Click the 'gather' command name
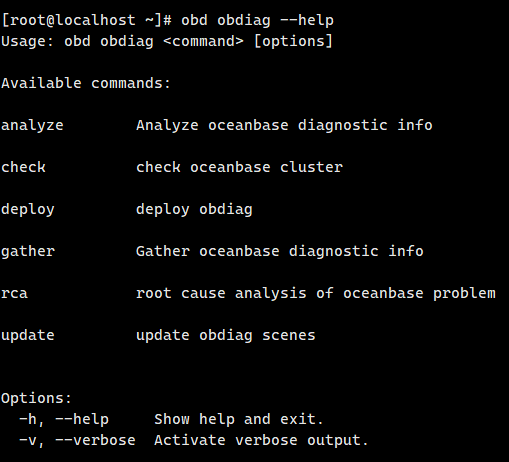 coord(28,252)
